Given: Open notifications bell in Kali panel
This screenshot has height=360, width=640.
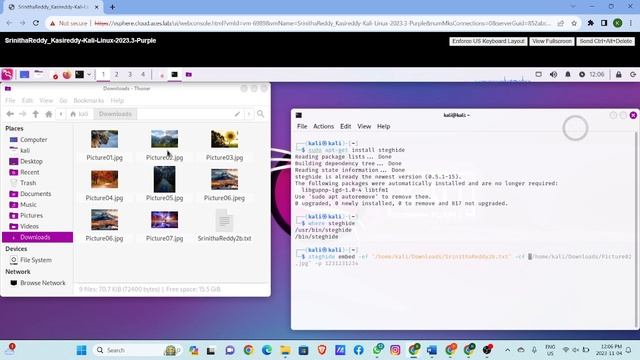Looking at the screenshot, I should tap(568, 74).
